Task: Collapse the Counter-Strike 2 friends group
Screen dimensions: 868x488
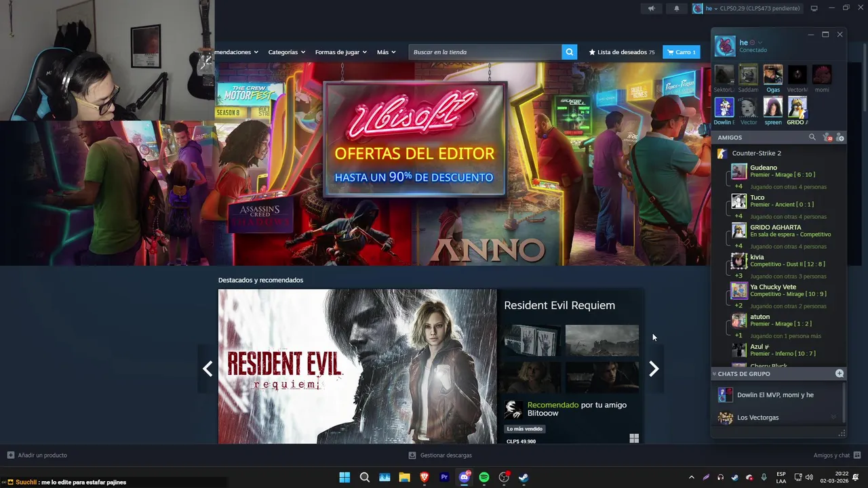Action: (x=756, y=153)
